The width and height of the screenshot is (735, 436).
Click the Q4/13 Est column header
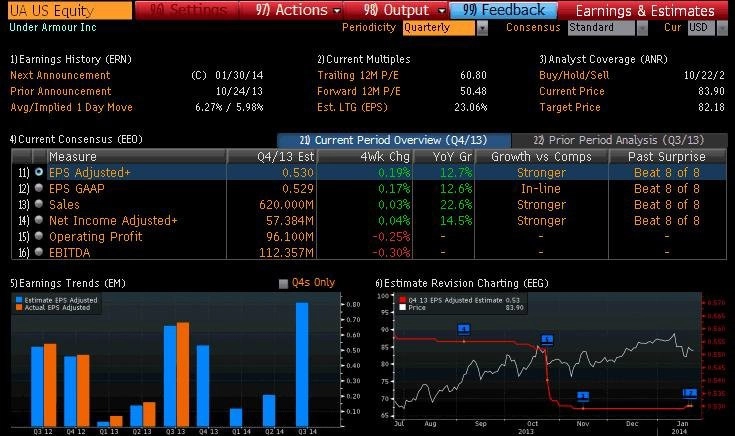click(x=272, y=156)
